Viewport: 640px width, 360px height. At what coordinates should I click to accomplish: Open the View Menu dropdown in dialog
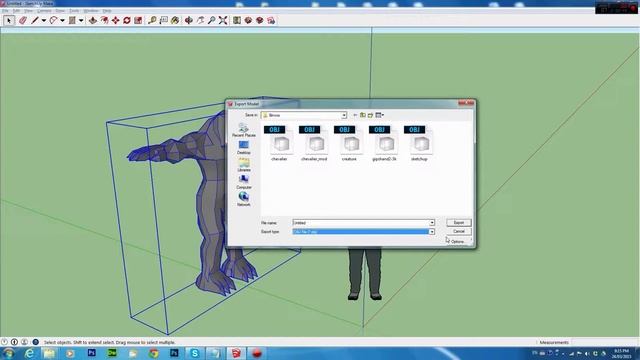380,115
